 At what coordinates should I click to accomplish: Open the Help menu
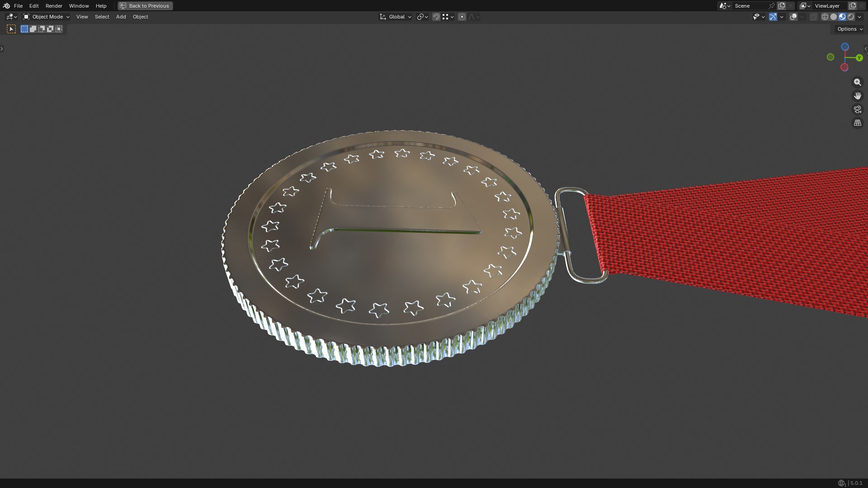coord(101,6)
